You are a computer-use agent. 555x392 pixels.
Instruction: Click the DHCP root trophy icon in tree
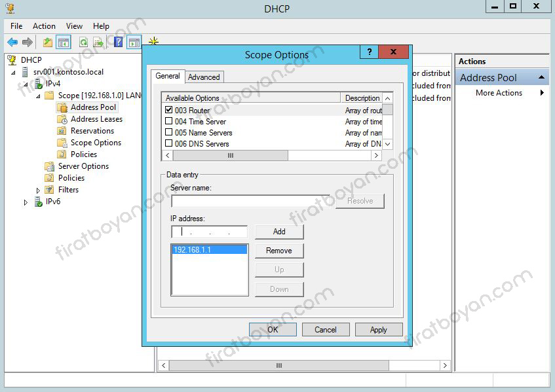(x=12, y=60)
